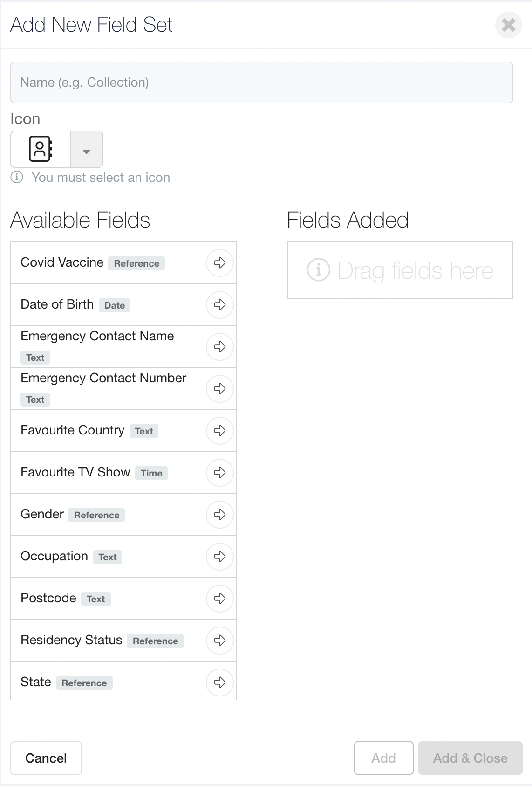Add the Postcode field

tap(219, 599)
